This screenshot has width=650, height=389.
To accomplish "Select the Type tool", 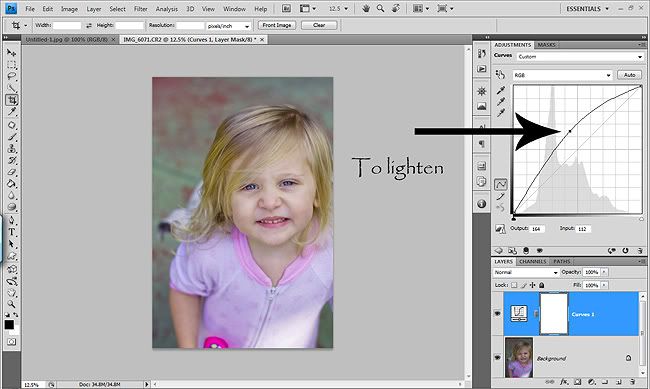I will 11,232.
